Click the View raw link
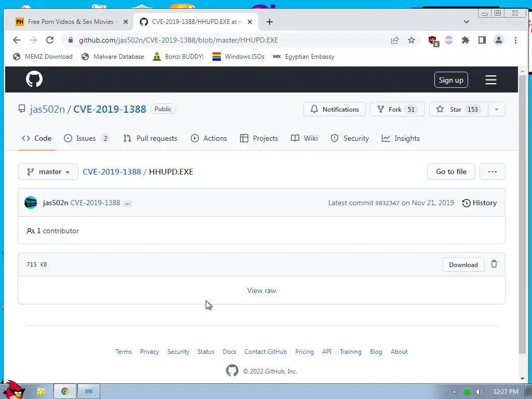 pos(262,290)
